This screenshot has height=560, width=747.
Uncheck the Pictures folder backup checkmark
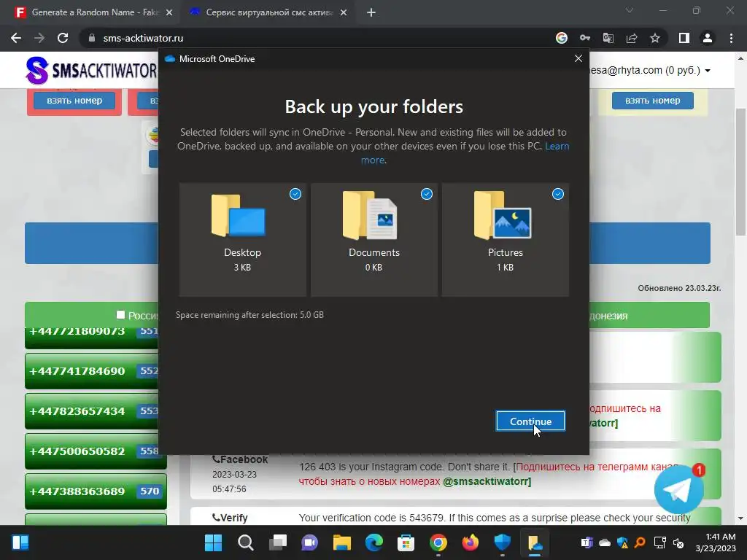[558, 194]
